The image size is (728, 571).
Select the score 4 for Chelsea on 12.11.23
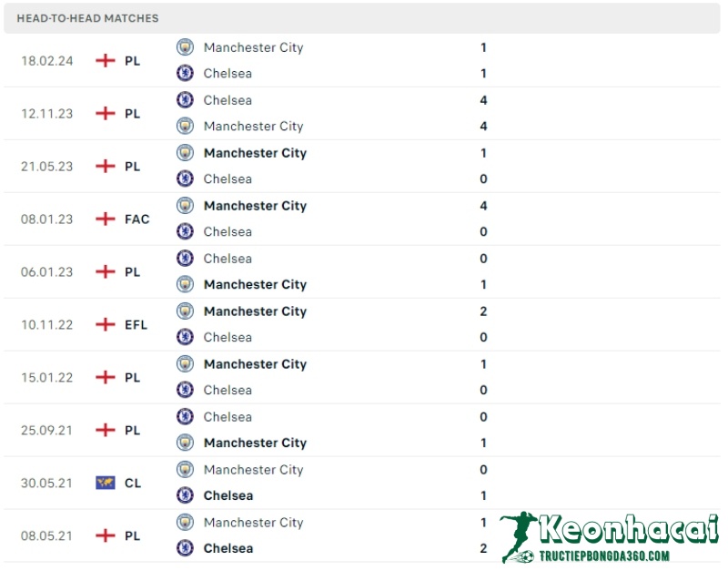483,100
